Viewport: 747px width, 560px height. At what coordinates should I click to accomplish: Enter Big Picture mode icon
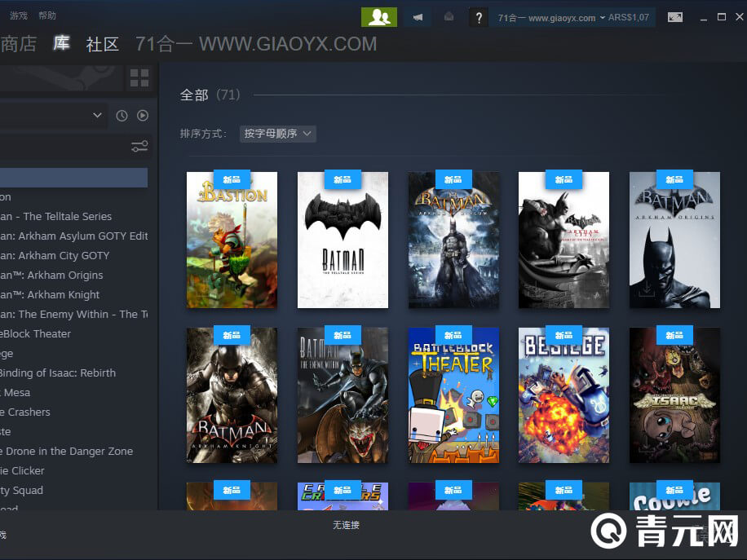point(675,18)
